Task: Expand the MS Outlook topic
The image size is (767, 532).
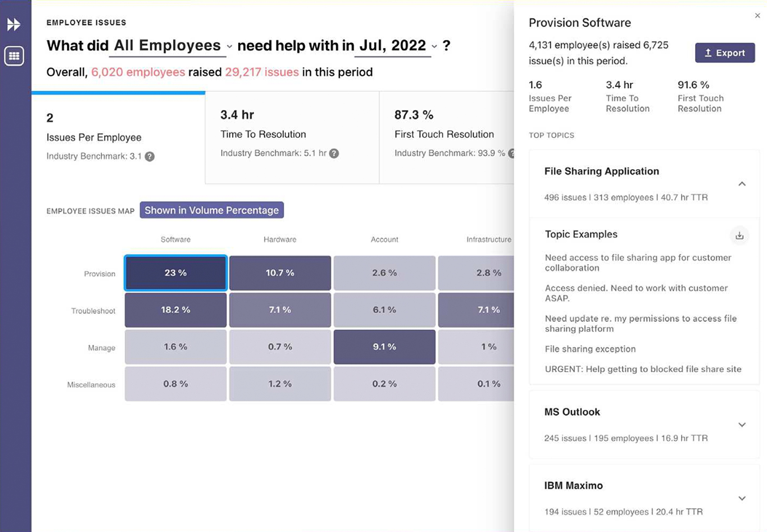Action: (x=742, y=424)
